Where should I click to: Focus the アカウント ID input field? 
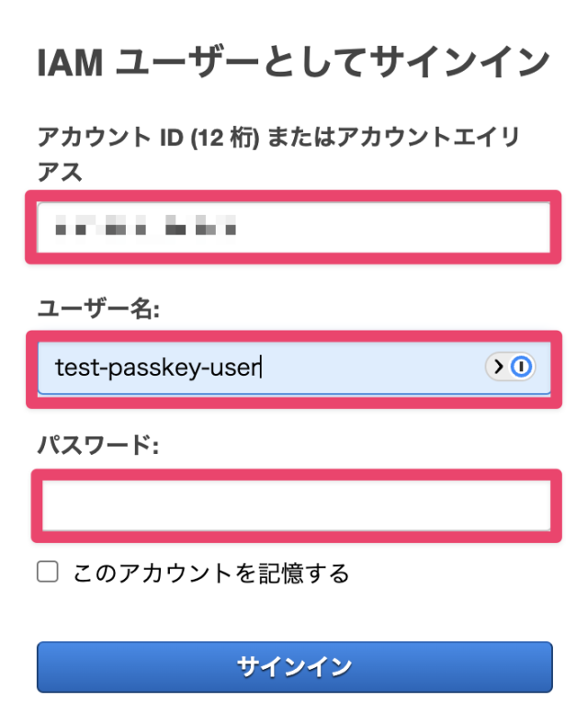pos(294,226)
